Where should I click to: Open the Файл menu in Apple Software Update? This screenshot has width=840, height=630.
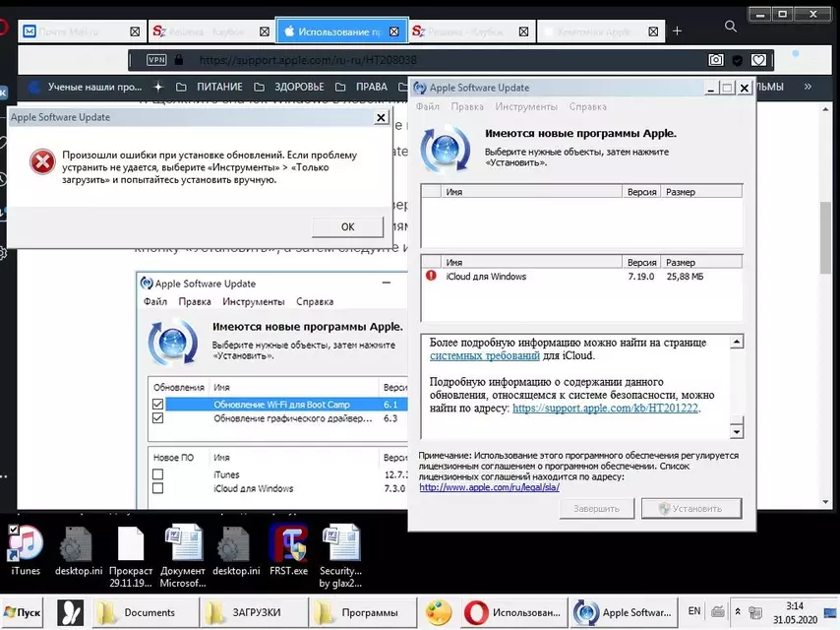point(428,106)
